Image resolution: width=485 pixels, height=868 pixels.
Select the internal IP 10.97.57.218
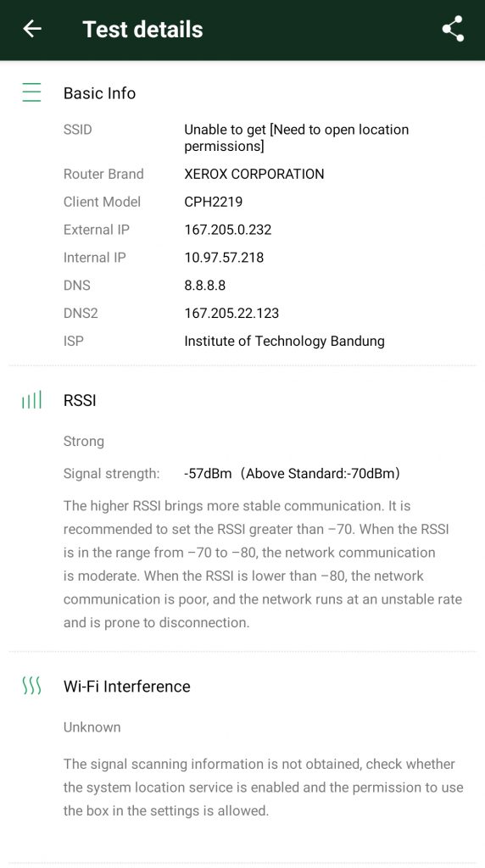pos(224,258)
